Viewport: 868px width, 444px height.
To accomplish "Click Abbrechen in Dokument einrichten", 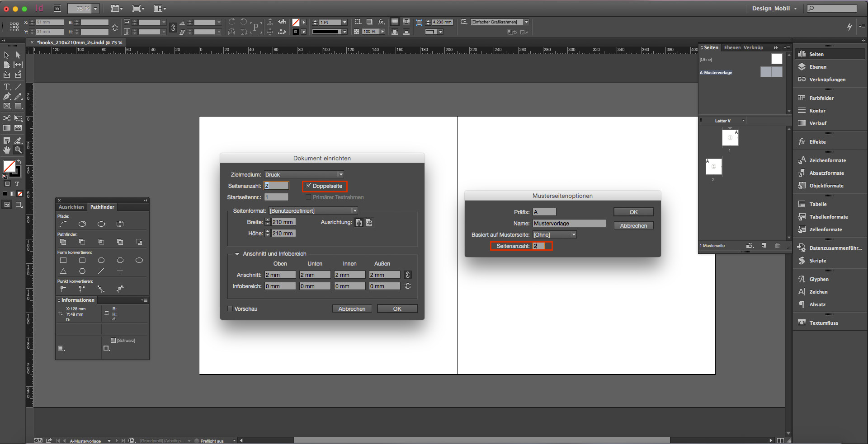I will click(352, 308).
